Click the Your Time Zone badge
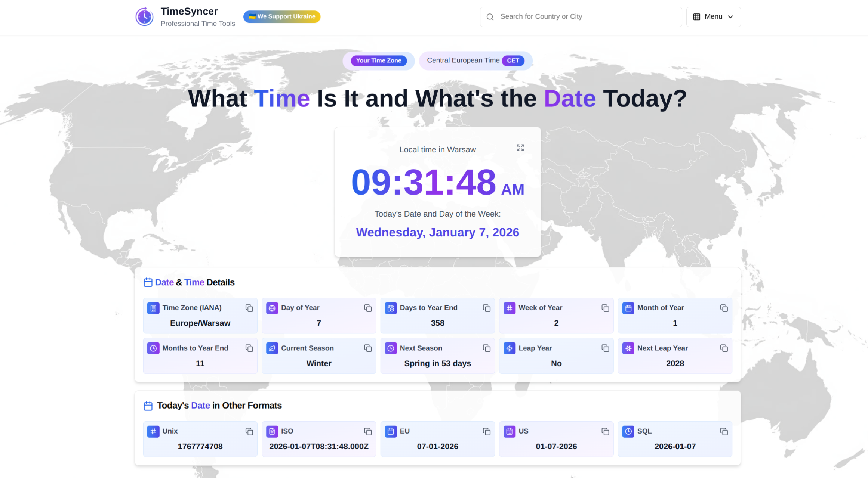 pos(378,60)
